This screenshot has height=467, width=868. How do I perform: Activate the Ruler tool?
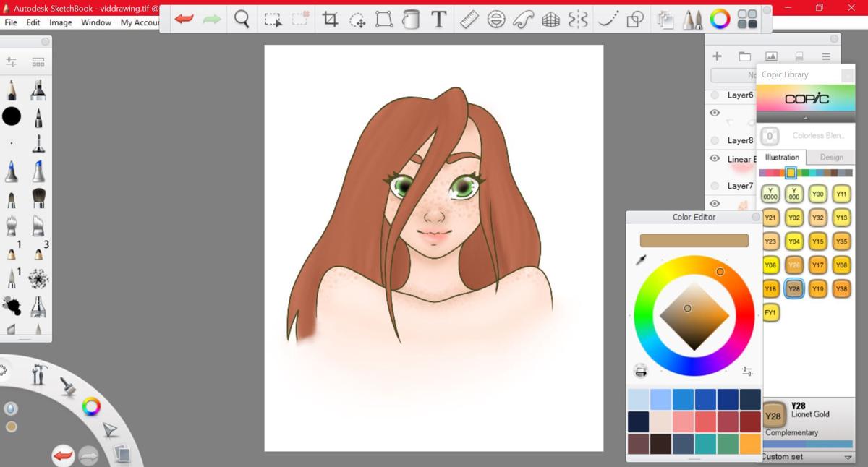pyautogui.click(x=469, y=20)
